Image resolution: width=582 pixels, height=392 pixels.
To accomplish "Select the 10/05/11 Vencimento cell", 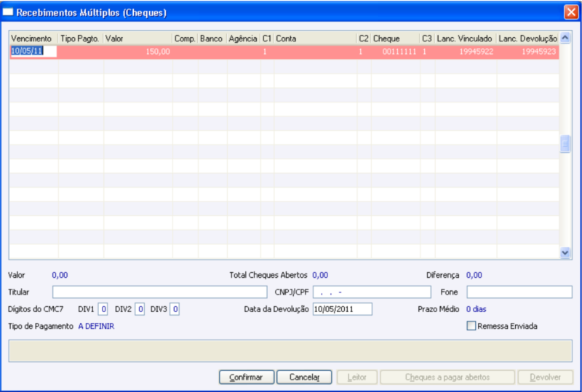I will (33, 51).
